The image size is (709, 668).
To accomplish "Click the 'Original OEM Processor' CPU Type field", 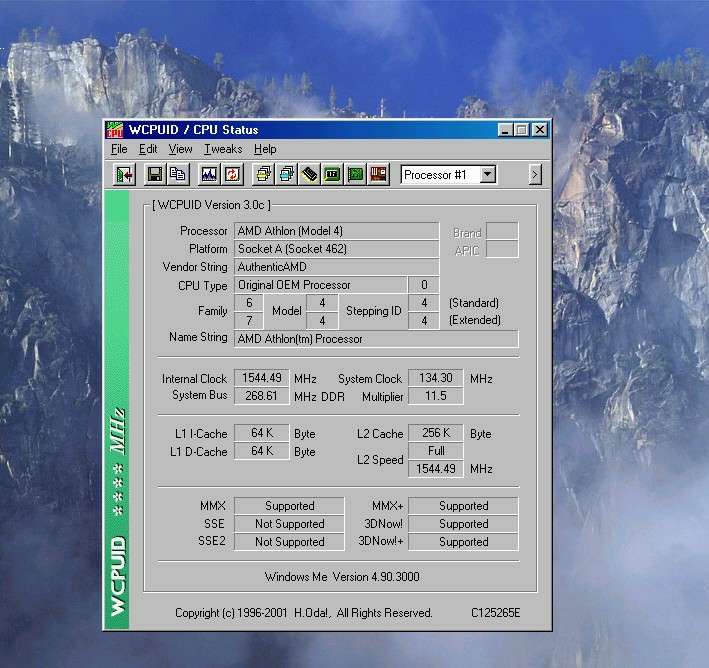I will pyautogui.click(x=320, y=285).
